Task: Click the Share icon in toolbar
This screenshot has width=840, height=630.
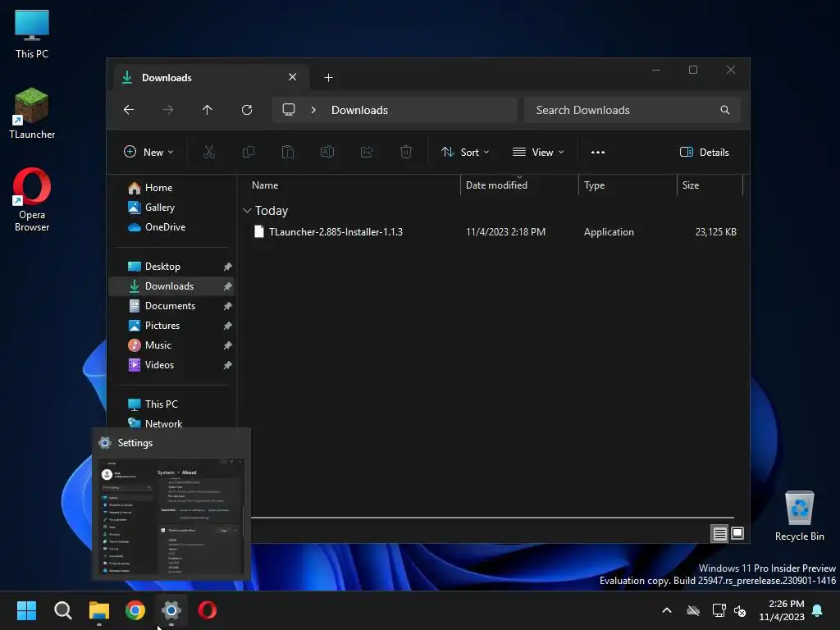Action: (x=367, y=152)
